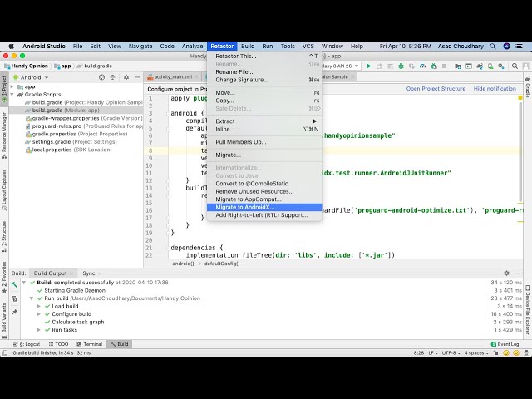Switch to activity_main.xml editor tab
The height and width of the screenshot is (399, 532).
click(x=173, y=77)
